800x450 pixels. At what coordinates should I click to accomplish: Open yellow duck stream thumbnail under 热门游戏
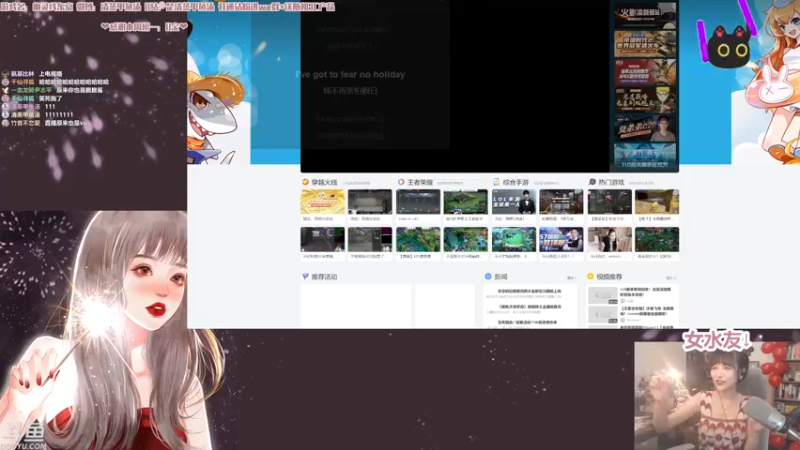click(x=657, y=202)
